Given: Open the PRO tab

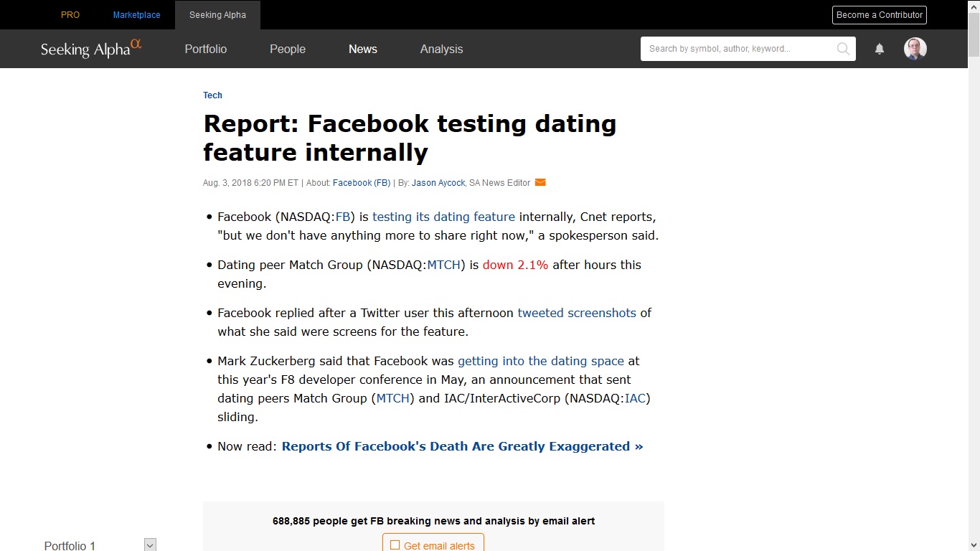Looking at the screenshot, I should point(70,15).
